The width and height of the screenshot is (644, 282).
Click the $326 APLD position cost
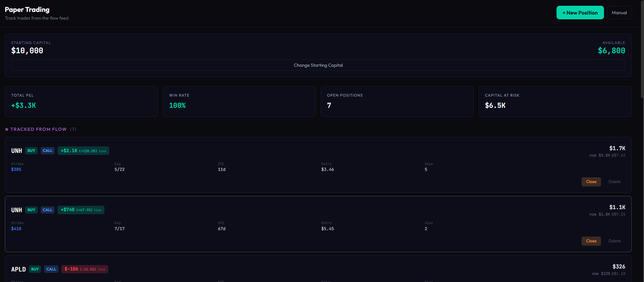pyautogui.click(x=619, y=266)
